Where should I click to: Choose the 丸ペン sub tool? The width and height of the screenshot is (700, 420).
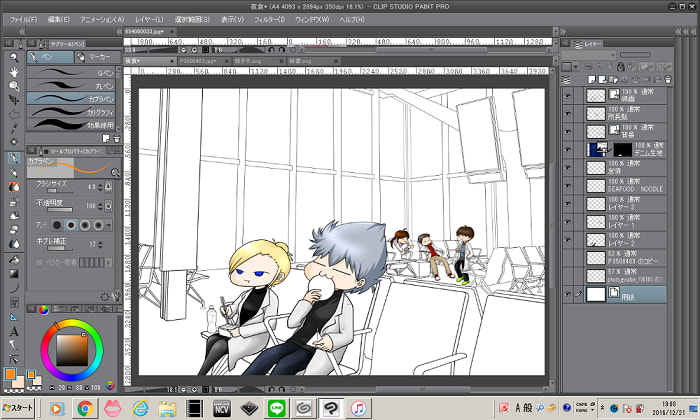pyautogui.click(x=71, y=85)
